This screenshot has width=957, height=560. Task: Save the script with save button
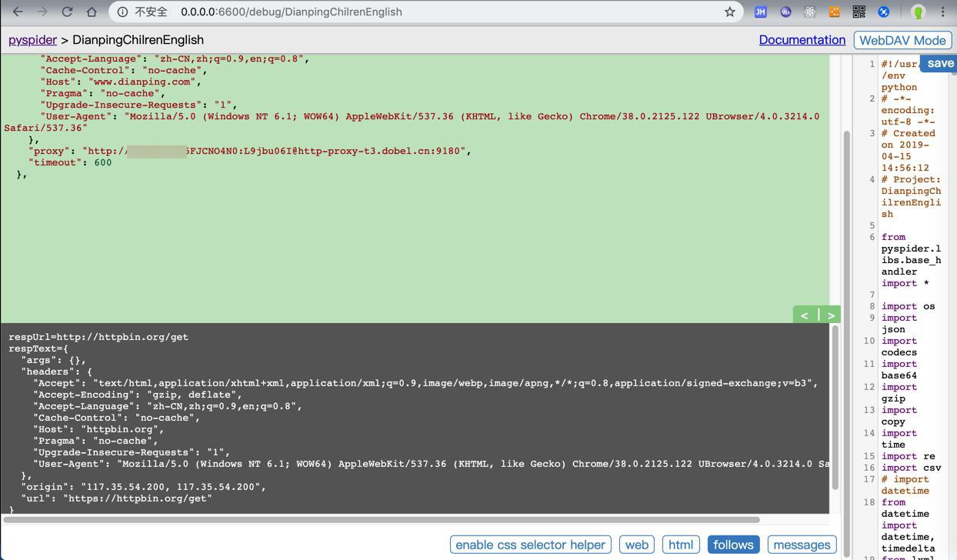tap(940, 63)
